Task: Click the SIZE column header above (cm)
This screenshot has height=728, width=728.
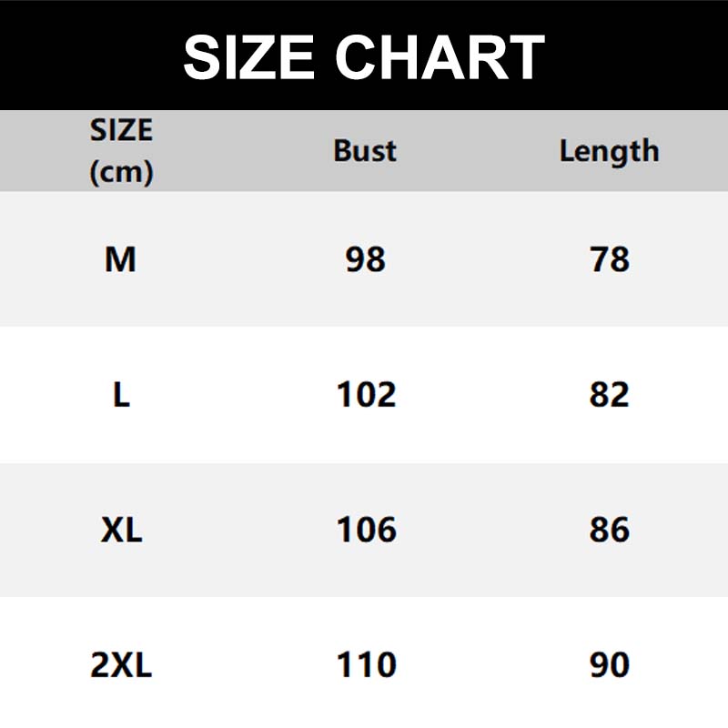Action: click(x=121, y=131)
